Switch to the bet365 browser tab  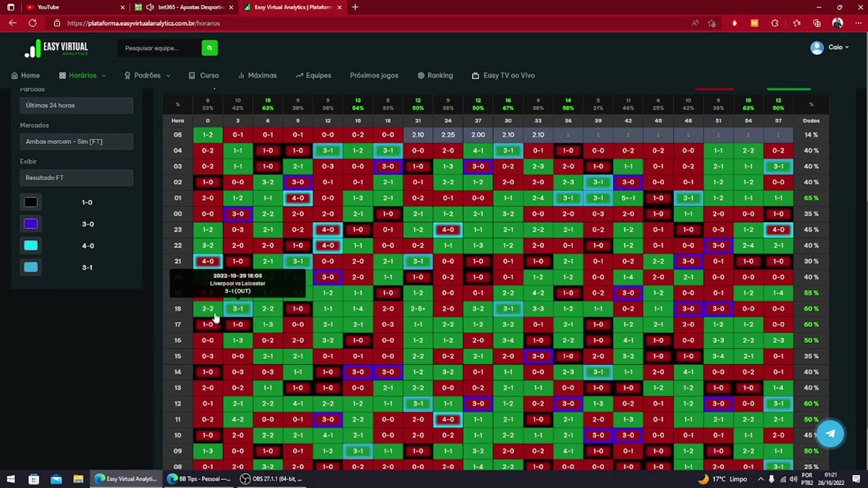(x=183, y=7)
